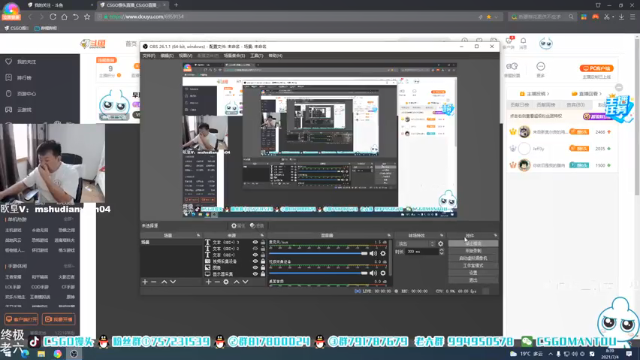This screenshot has height=360, width=640.
Task: Pop out the Scenes dock
Action: pos(198,236)
